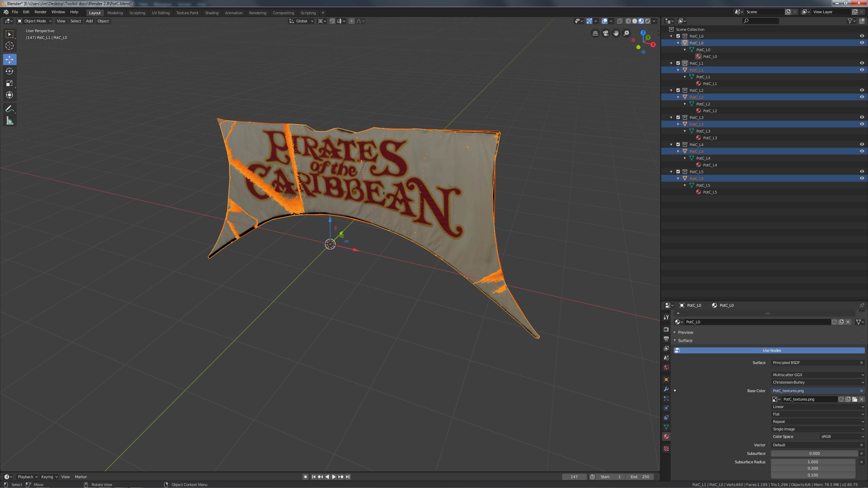Toggle X-ray view in viewport header
The image size is (868, 488).
(x=619, y=21)
